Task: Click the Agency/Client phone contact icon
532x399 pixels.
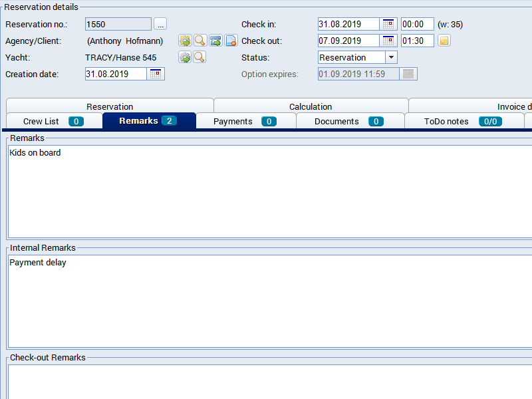Action: pyautogui.click(x=215, y=41)
